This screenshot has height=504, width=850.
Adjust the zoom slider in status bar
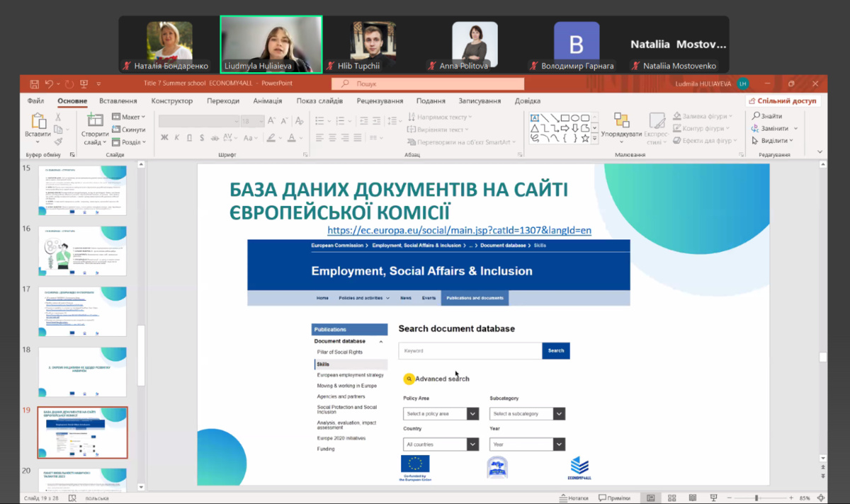pyautogui.click(x=757, y=498)
